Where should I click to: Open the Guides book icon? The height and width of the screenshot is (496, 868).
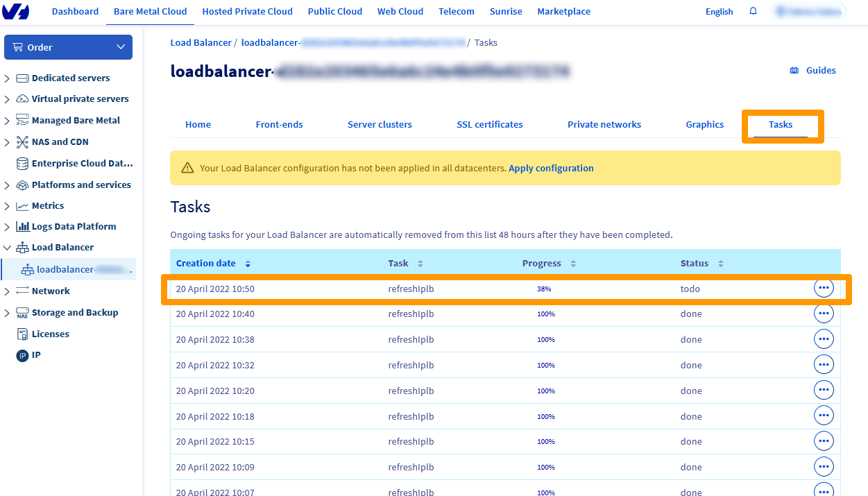(794, 70)
